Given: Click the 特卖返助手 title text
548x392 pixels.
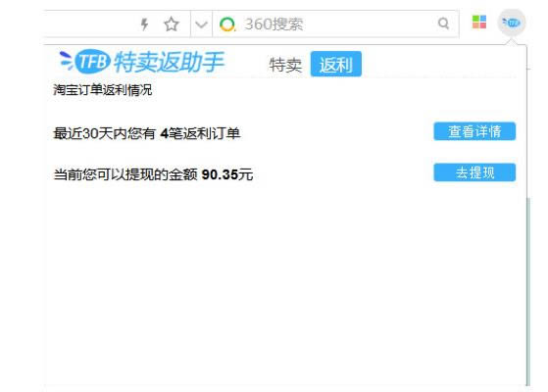Looking at the screenshot, I should click(170, 62).
